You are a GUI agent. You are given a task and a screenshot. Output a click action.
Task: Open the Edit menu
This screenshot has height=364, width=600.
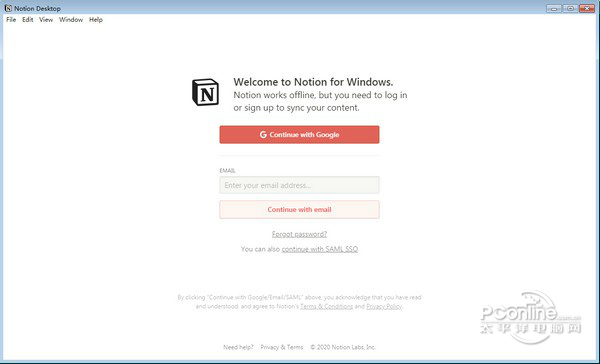[28, 20]
